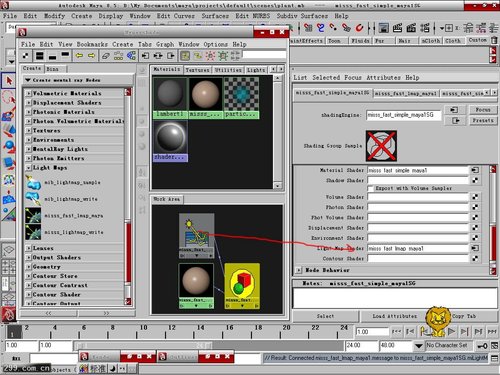This screenshot has height=375, width=500.
Task: Switch to Bins tab
Action: [52, 69]
